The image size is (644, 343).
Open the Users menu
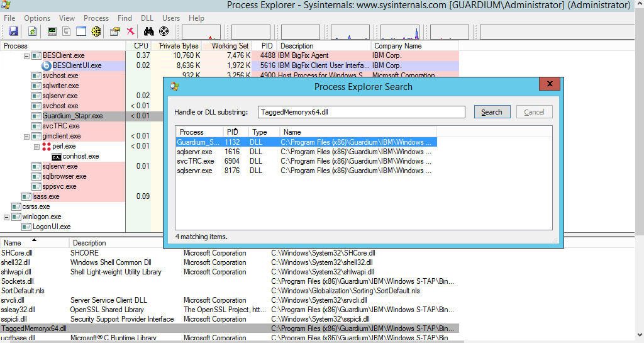pos(171,18)
